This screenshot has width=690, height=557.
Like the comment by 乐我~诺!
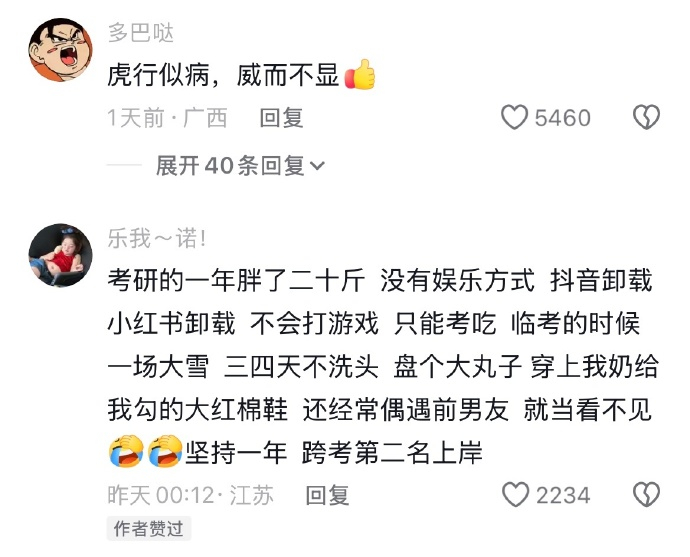pos(515,494)
